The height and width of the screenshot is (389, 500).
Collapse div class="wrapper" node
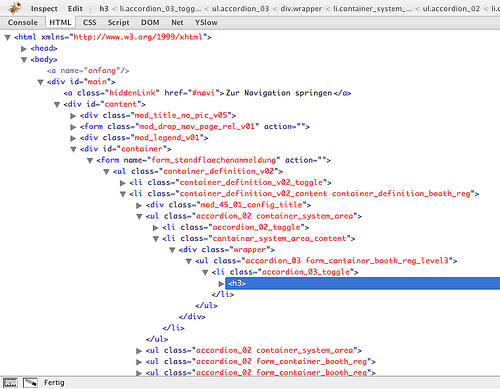tap(172, 250)
